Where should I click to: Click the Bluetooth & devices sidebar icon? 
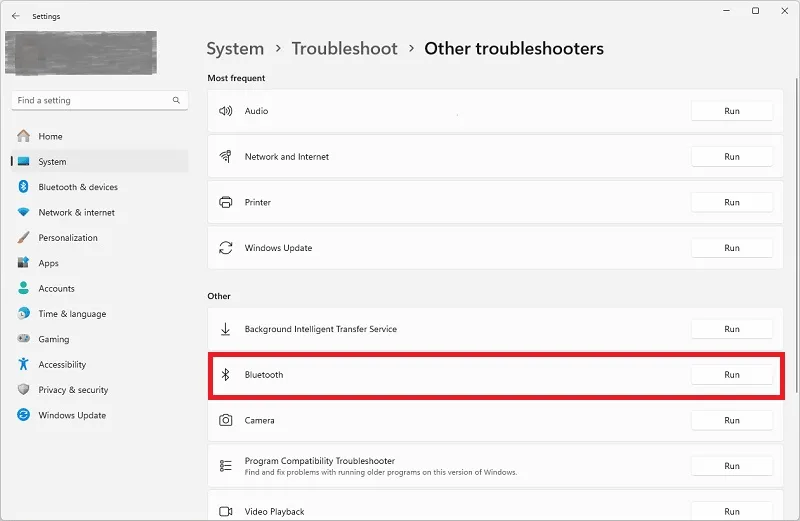[x=23, y=187]
